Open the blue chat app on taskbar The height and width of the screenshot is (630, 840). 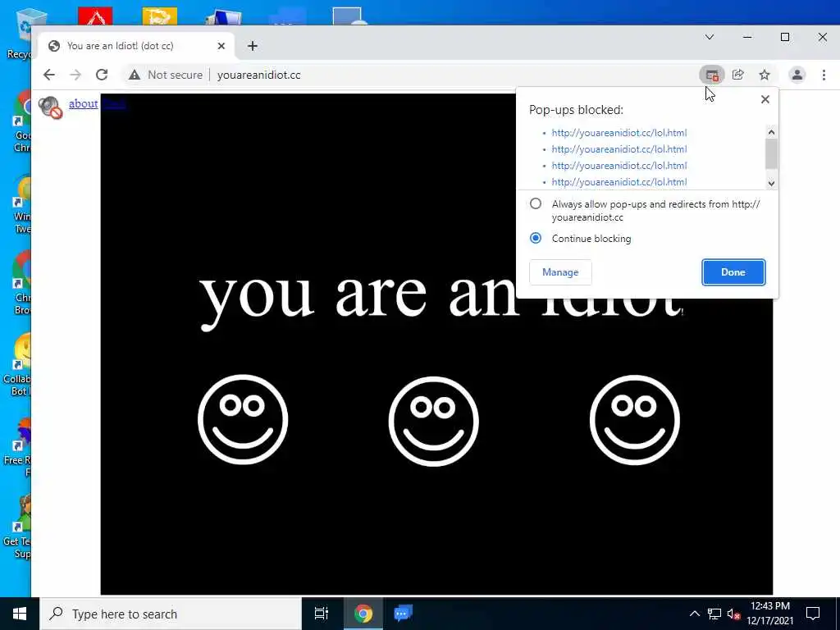[403, 614]
